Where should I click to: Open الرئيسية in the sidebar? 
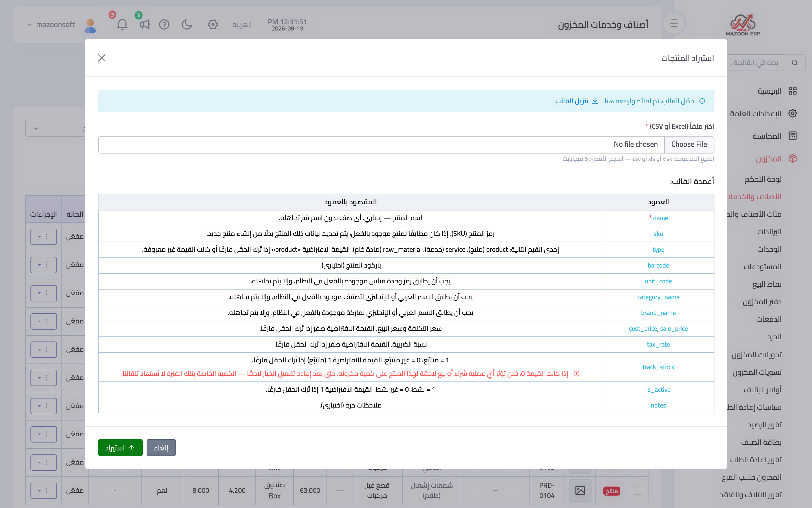point(769,91)
